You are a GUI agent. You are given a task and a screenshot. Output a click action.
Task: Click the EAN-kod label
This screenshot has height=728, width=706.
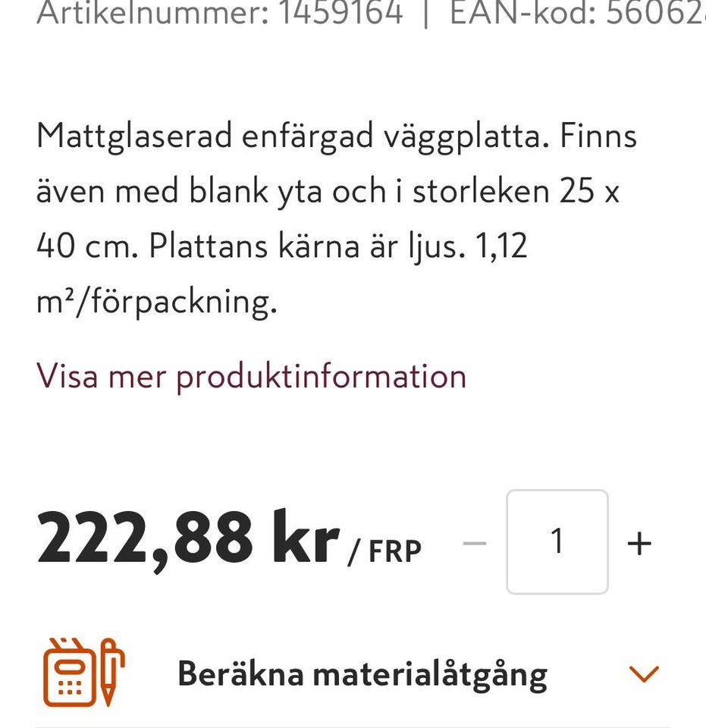pos(523,13)
